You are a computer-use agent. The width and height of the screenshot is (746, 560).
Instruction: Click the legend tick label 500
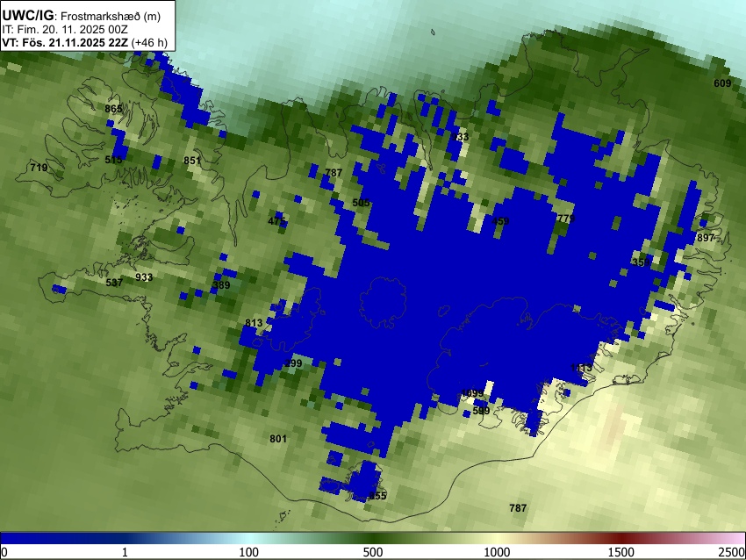pyautogui.click(x=373, y=552)
